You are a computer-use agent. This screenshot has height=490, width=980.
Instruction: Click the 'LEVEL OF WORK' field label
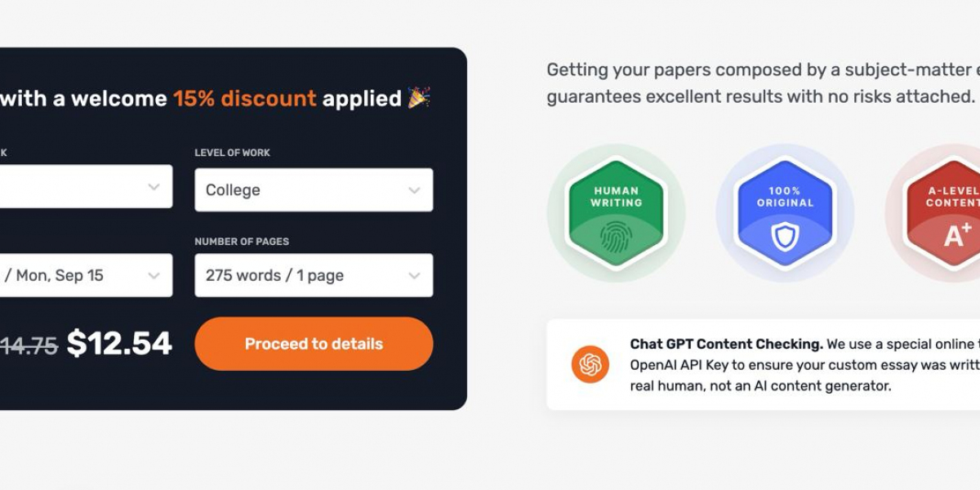(232, 153)
